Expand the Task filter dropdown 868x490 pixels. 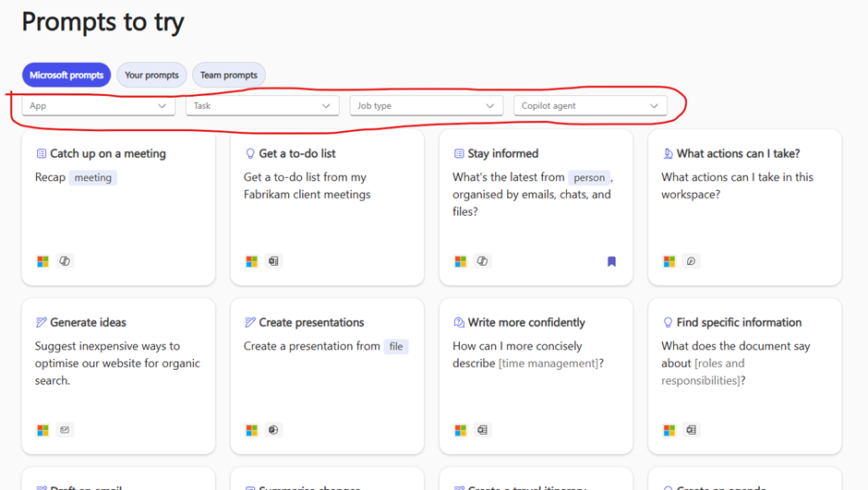tap(262, 105)
